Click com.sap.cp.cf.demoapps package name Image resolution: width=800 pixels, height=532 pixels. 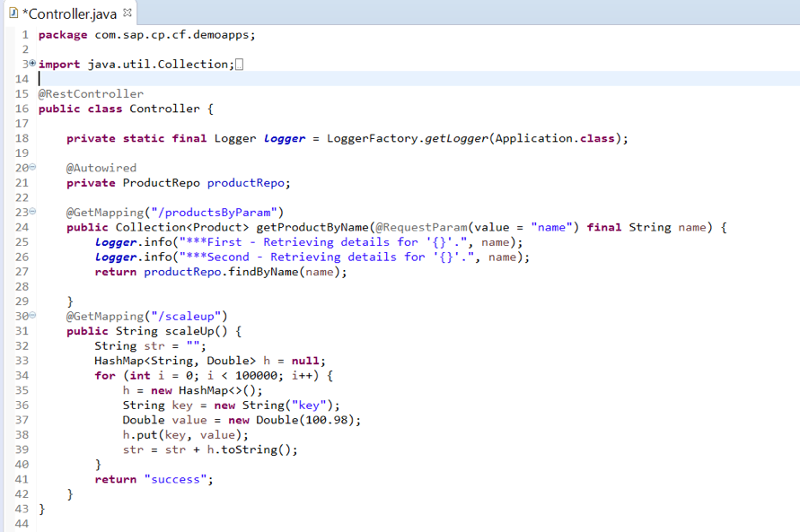(171, 35)
